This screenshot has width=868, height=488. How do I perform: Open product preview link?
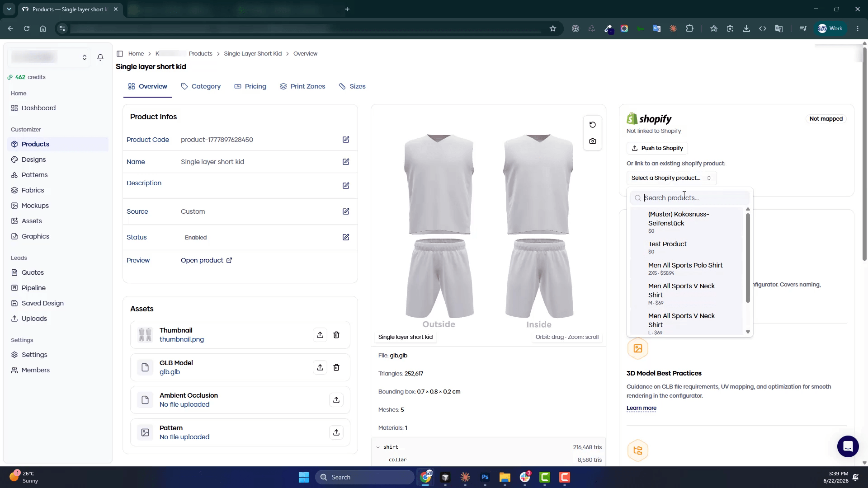[206, 260]
